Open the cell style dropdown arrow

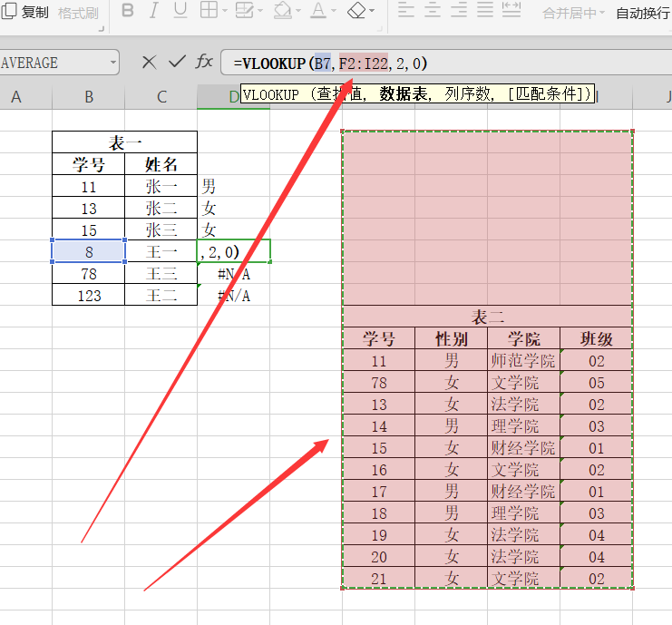pos(259,11)
